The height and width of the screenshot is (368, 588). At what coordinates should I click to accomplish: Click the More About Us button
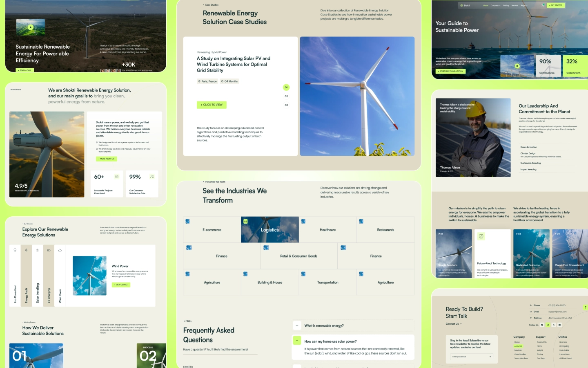coord(107,159)
